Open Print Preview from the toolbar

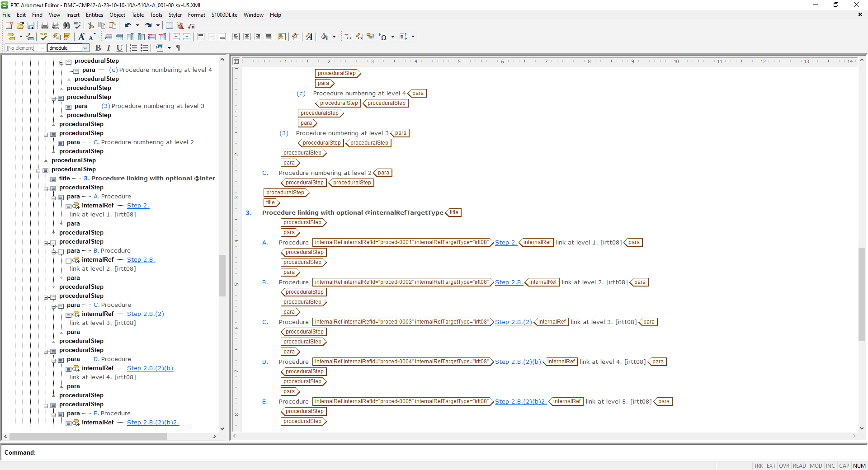[x=56, y=26]
